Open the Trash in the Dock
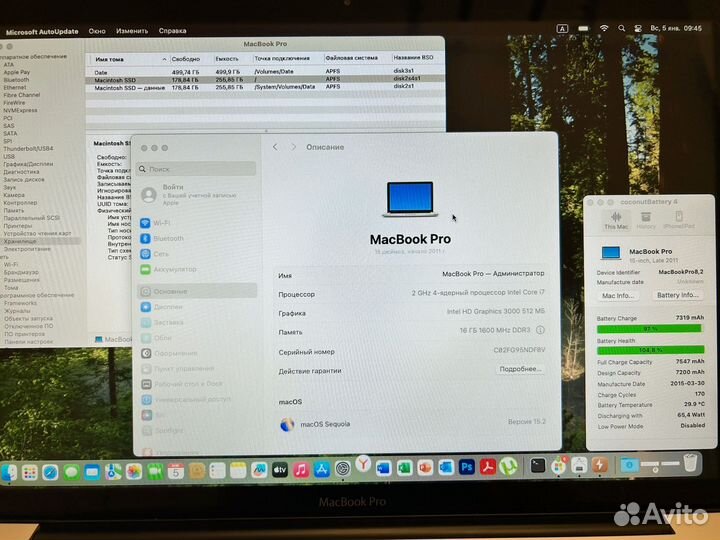The height and width of the screenshot is (540, 720). pos(691,463)
